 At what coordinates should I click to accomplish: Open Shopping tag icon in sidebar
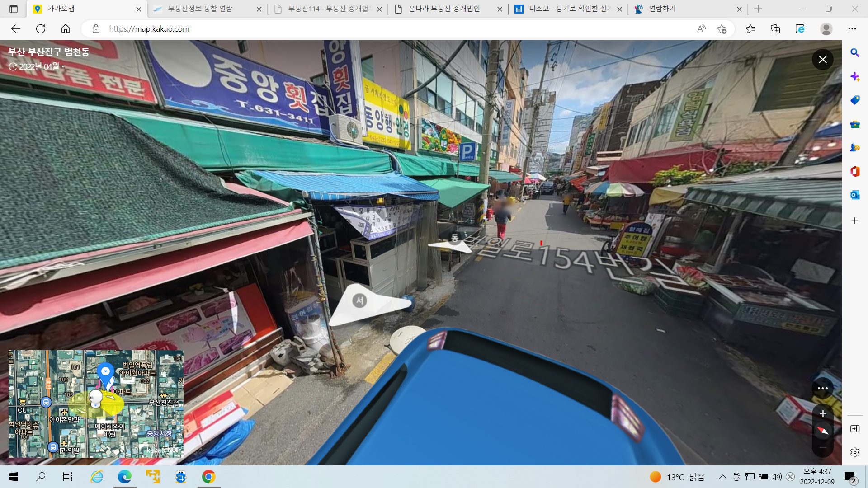pyautogui.click(x=855, y=100)
